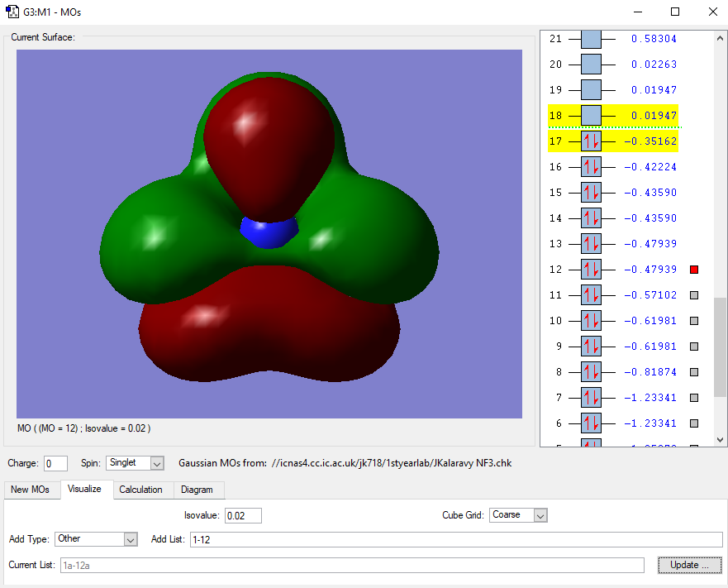Viewport: 728px width, 588px height.
Task: Open the Diagram tab
Action: (x=197, y=490)
